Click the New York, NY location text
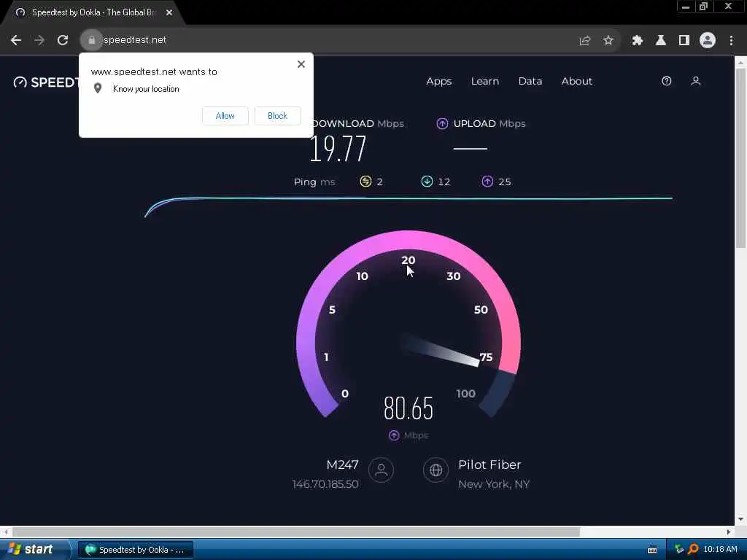This screenshot has width=747, height=560. coord(494,484)
